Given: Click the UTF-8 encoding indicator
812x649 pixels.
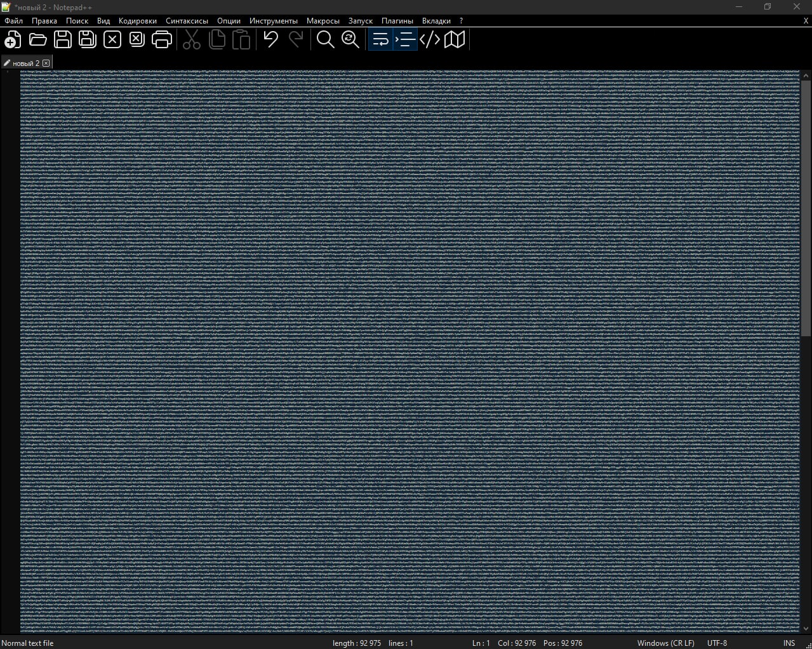Looking at the screenshot, I should 717,643.
